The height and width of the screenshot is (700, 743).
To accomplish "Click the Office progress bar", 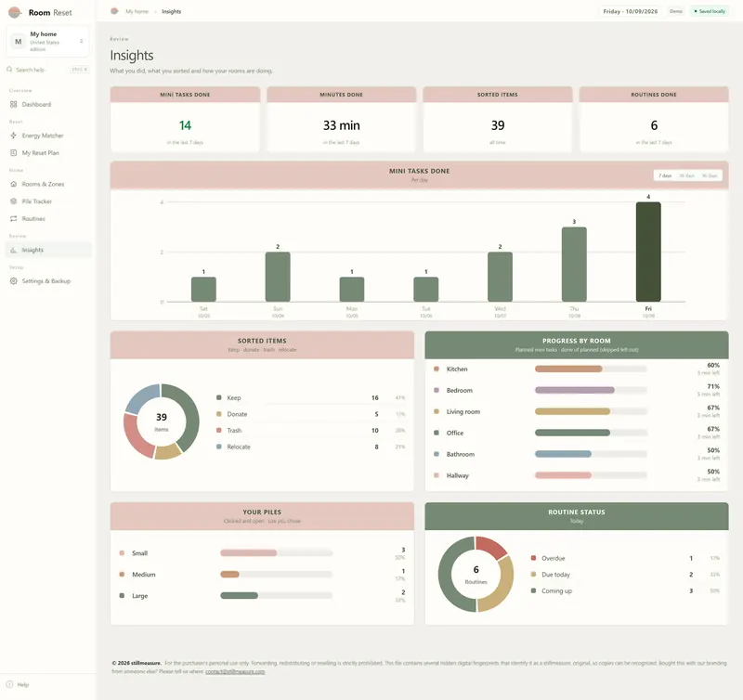I will pyautogui.click(x=591, y=433).
